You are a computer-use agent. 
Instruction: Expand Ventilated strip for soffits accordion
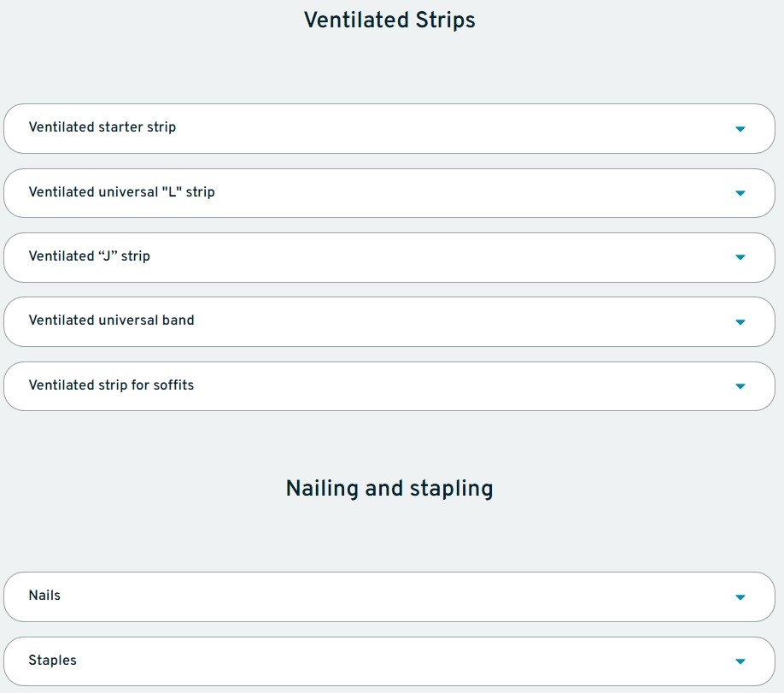tap(389, 386)
